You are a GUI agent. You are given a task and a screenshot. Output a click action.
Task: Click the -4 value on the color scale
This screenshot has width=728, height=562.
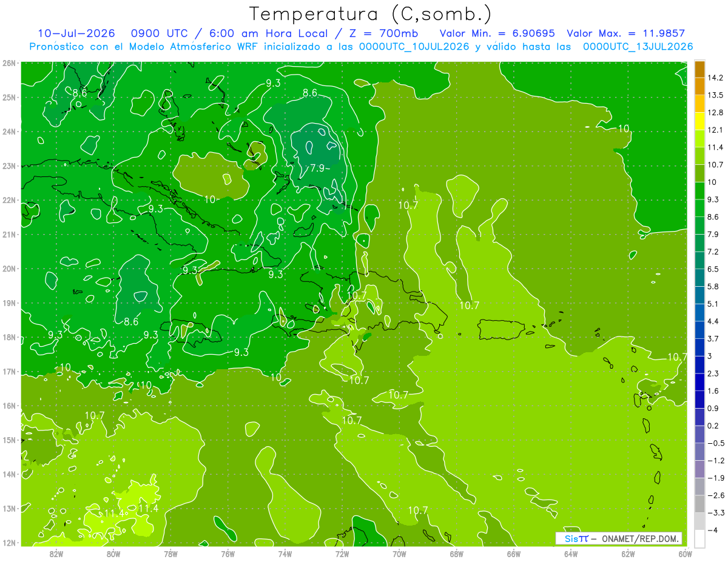tap(714, 530)
